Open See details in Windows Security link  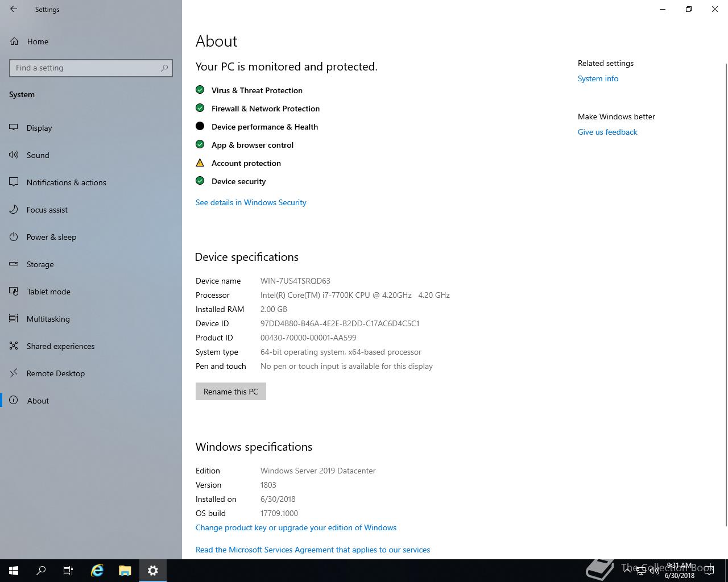pos(251,202)
